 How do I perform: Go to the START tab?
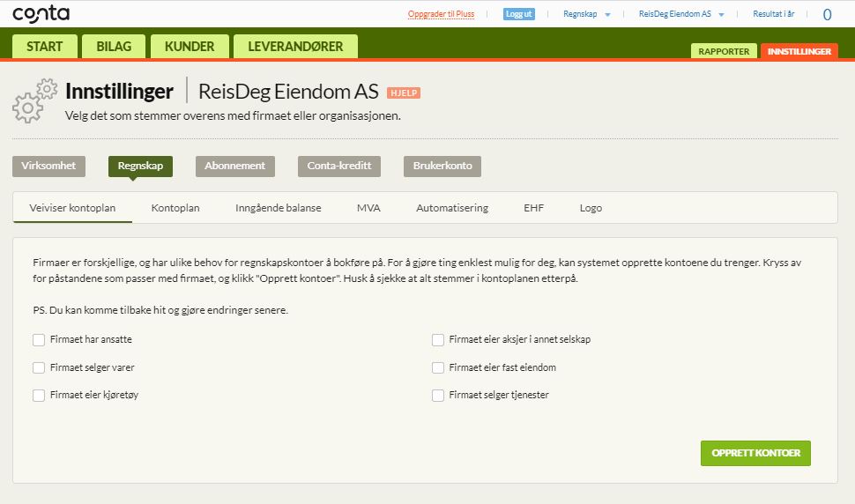tap(45, 47)
